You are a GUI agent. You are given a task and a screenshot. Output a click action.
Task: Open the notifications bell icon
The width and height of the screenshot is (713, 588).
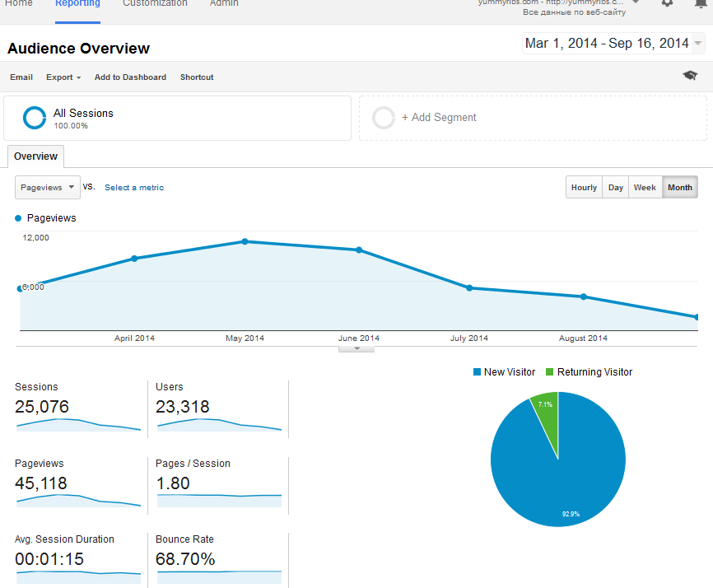pyautogui.click(x=701, y=3)
